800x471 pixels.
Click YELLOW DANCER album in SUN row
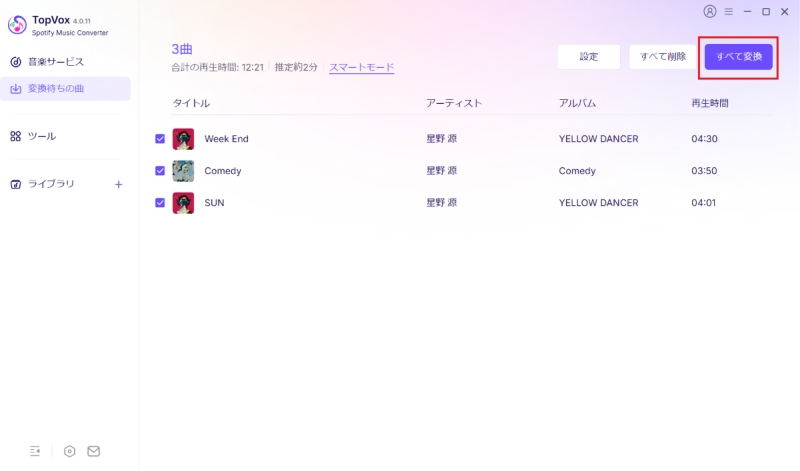click(598, 203)
